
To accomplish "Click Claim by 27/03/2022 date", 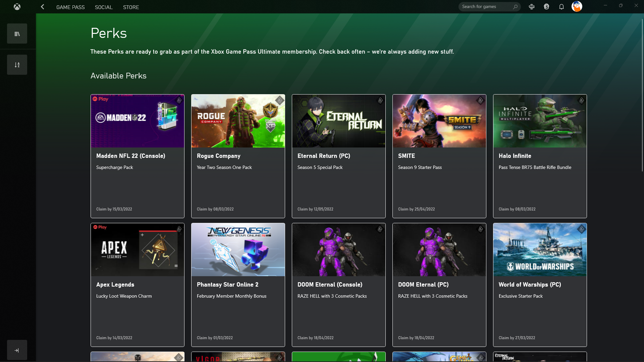I will tap(517, 338).
